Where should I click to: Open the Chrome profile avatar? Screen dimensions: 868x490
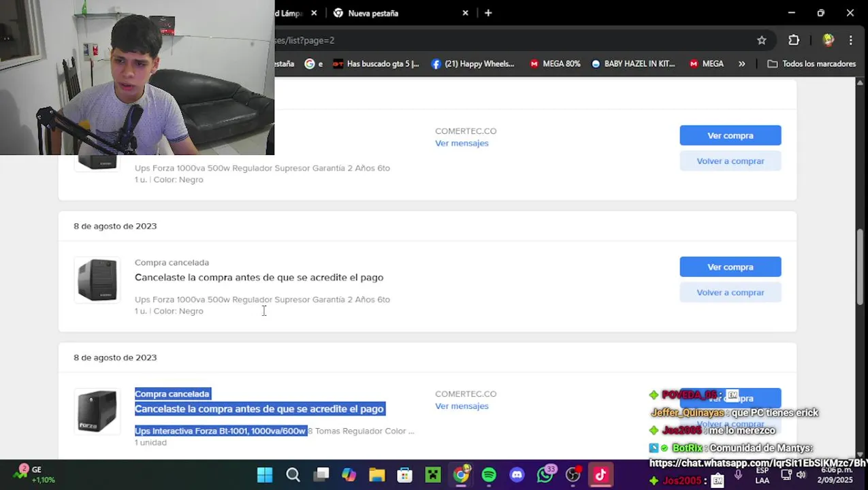828,40
